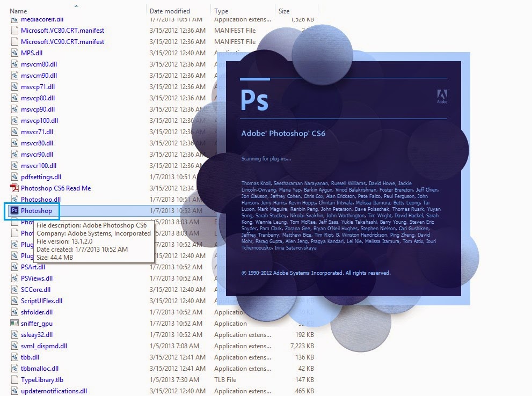This screenshot has width=532, height=396.
Task: Click the msvcr71.dll file icon
Action: pos(14,131)
